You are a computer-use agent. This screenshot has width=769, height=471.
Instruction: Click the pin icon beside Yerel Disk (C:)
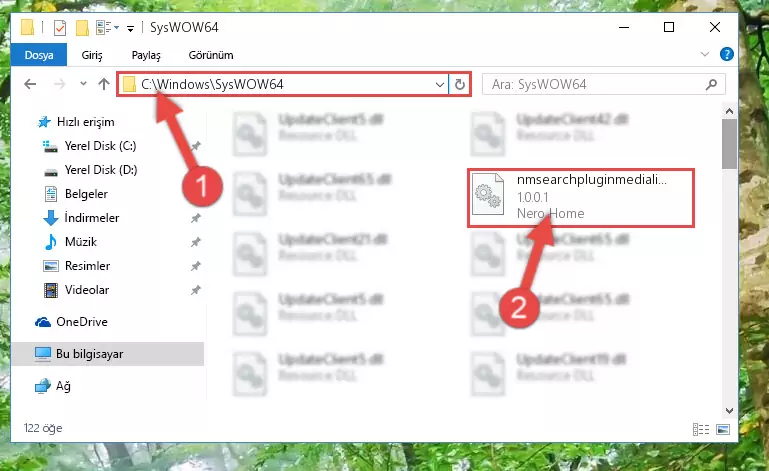pos(196,146)
